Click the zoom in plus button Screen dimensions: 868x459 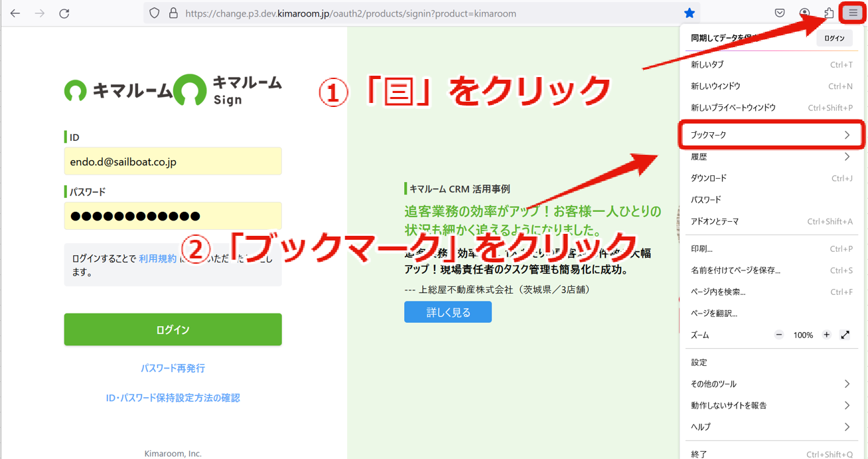click(x=826, y=335)
